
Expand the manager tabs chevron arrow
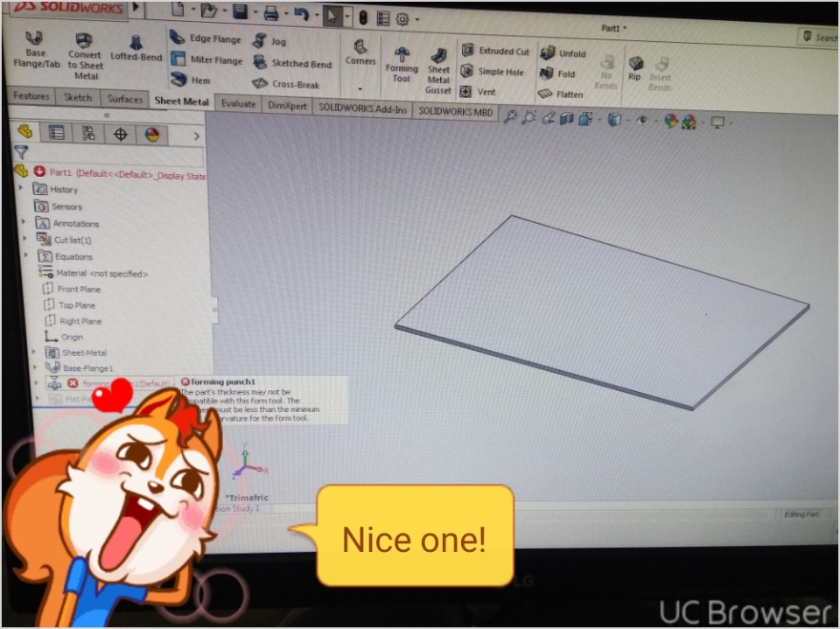coord(197,136)
